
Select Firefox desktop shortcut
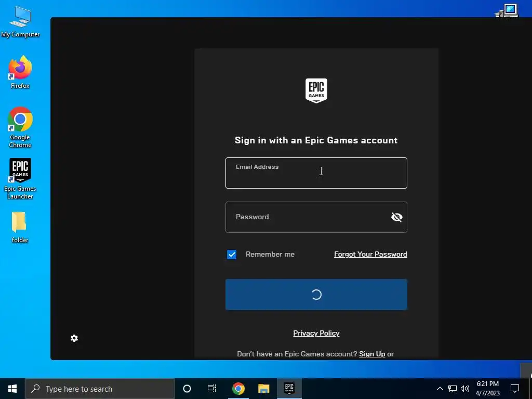[x=20, y=72]
